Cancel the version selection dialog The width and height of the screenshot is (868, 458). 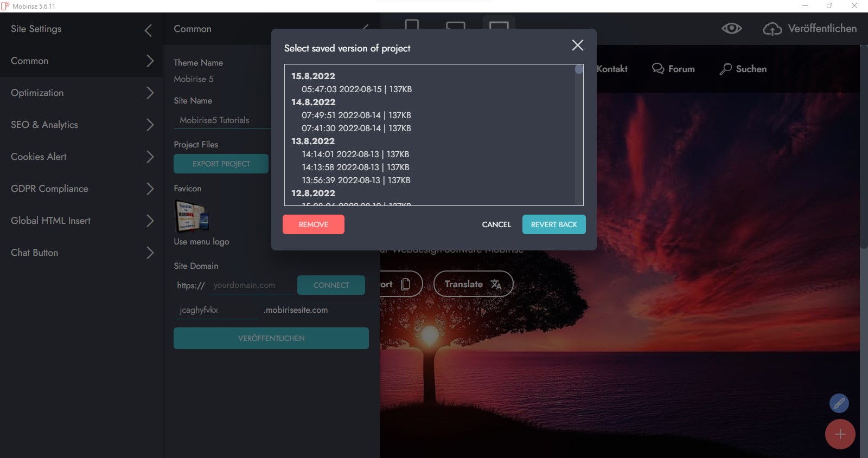(x=496, y=224)
